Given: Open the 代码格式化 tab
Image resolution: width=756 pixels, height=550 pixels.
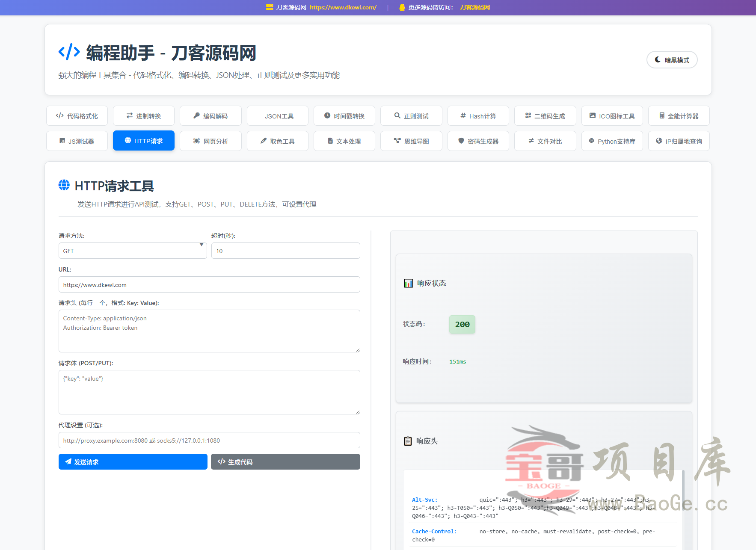Looking at the screenshot, I should (x=77, y=116).
